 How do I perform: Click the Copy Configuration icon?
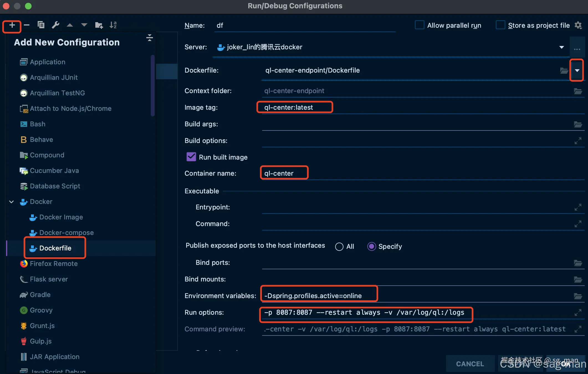point(41,25)
